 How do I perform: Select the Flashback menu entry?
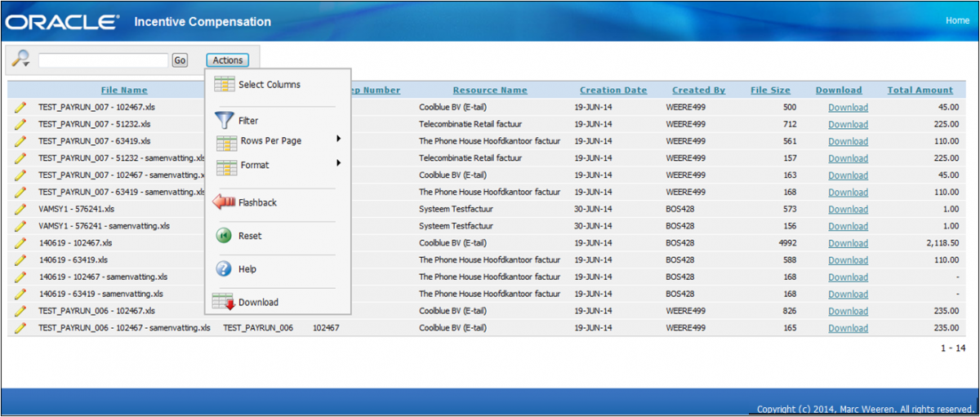pos(257,202)
